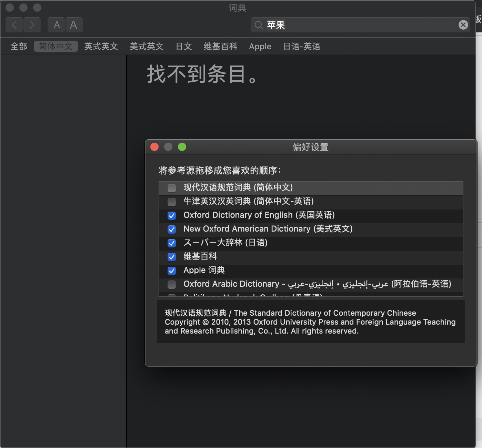Enable 牛津英汉汉英词典 checkbox
The width and height of the screenshot is (482, 448).
[172, 202]
